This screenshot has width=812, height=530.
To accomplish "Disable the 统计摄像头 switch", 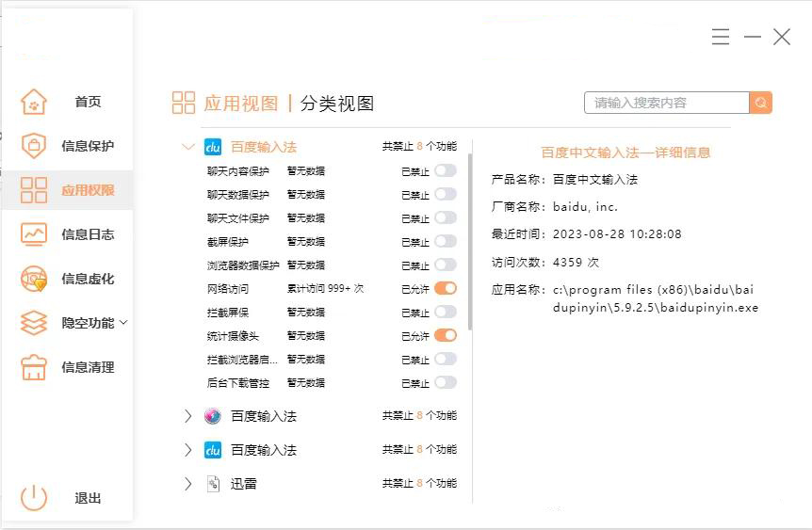I will click(x=446, y=335).
